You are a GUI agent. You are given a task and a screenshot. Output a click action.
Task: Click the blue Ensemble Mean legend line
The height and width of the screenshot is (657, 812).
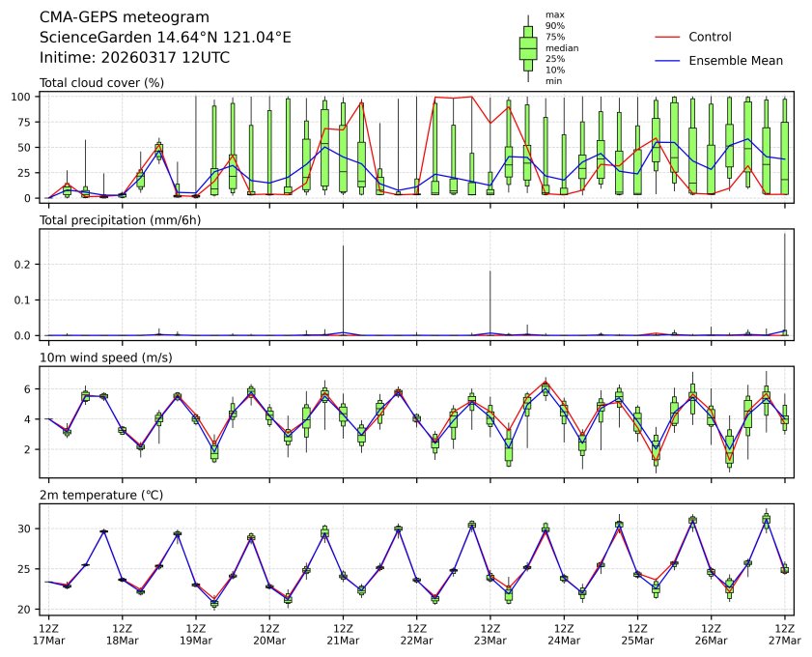pyautogui.click(x=669, y=60)
